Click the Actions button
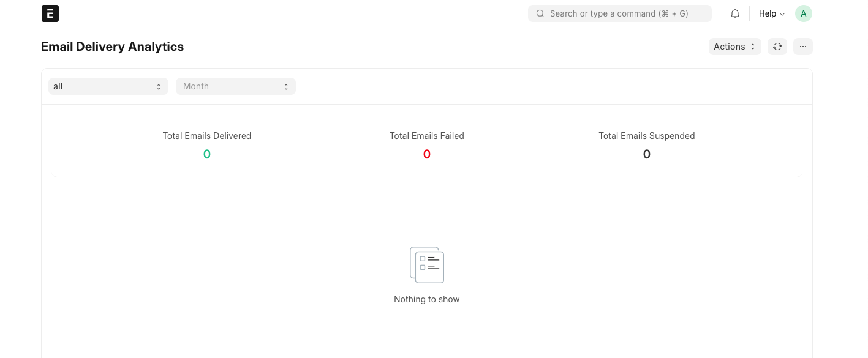Image resolution: width=868 pixels, height=358 pixels. [730, 47]
